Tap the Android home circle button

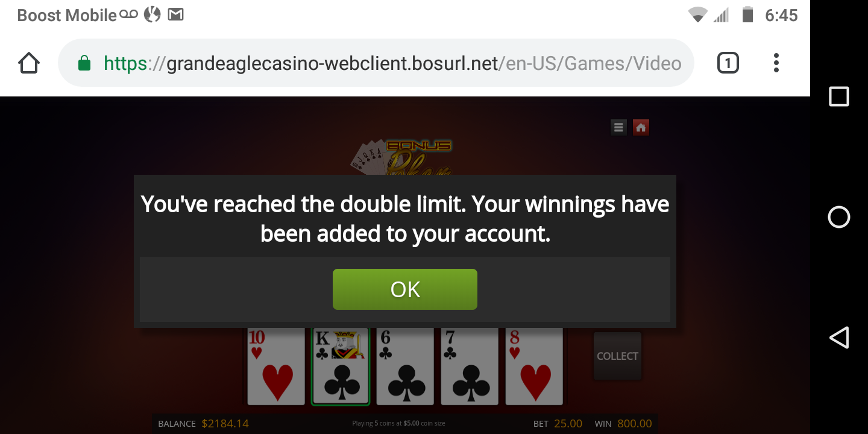pos(839,217)
